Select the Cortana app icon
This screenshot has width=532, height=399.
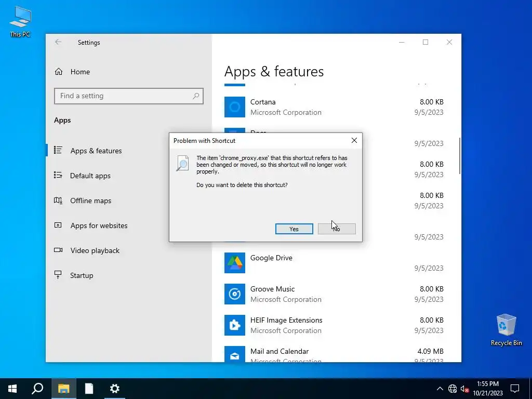pyautogui.click(x=235, y=107)
